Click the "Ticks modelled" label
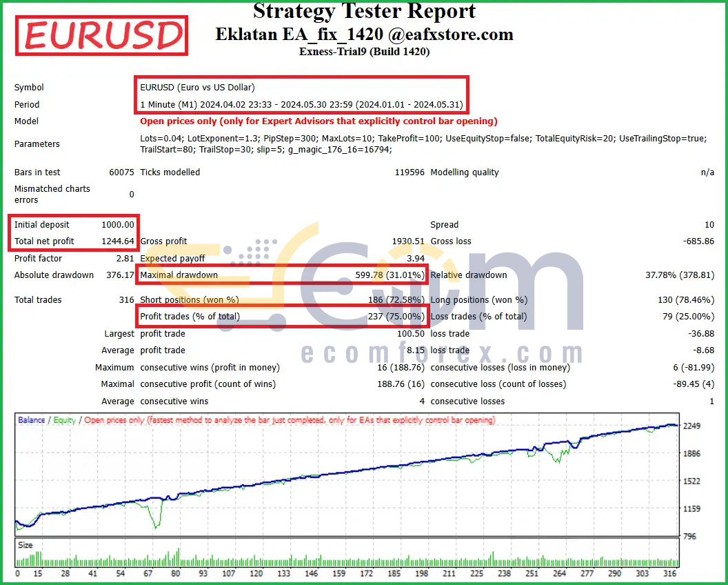 coord(170,172)
